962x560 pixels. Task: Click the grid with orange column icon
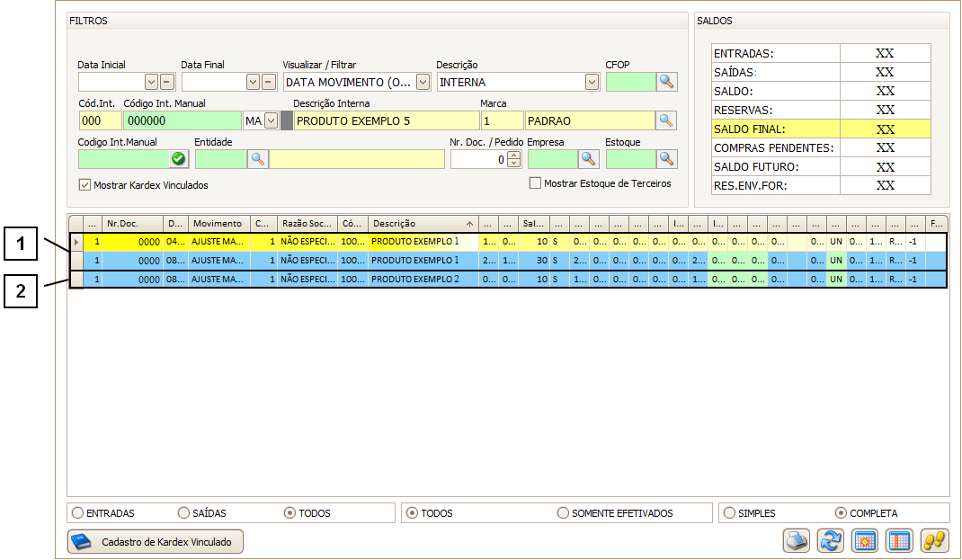899,541
